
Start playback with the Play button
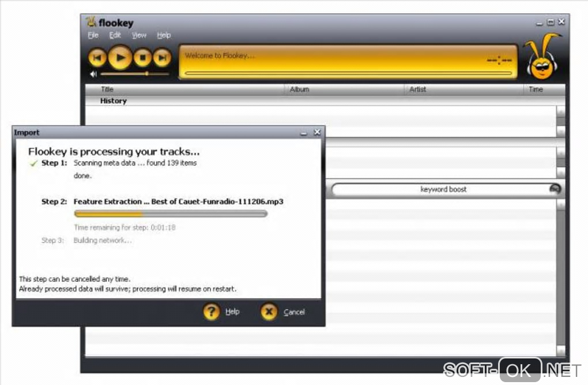(120, 58)
